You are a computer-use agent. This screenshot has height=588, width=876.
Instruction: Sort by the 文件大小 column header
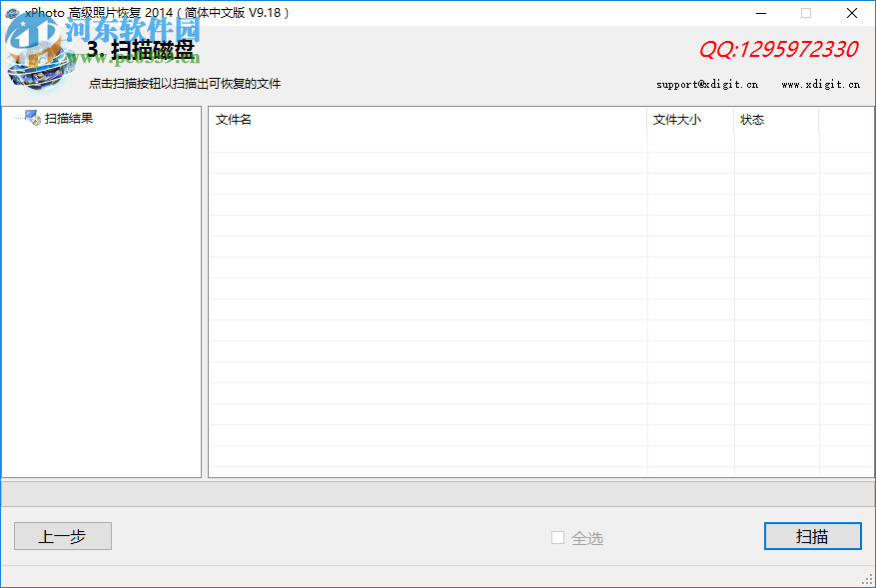690,120
